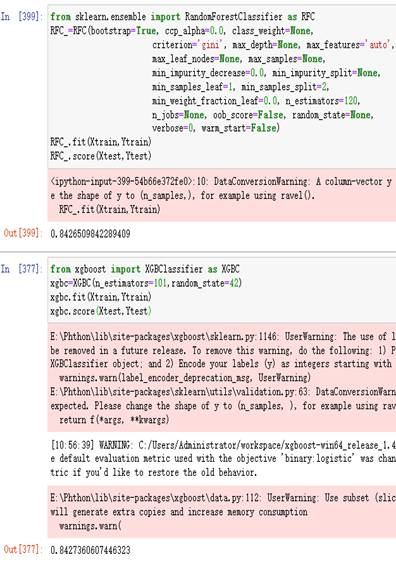The image size is (396, 567).
Task: Select the output value 0.8426509842289409
Action: pyautogui.click(x=90, y=234)
